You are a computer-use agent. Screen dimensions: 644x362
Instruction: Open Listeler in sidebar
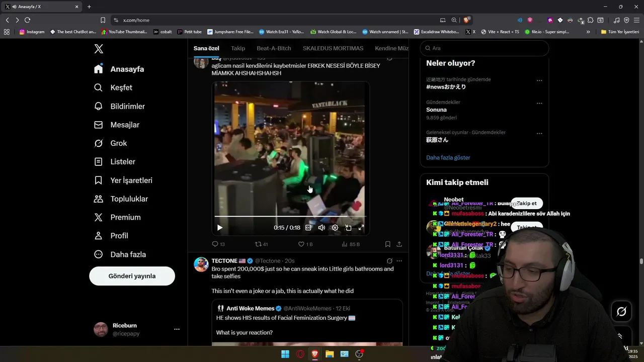[115, 162]
